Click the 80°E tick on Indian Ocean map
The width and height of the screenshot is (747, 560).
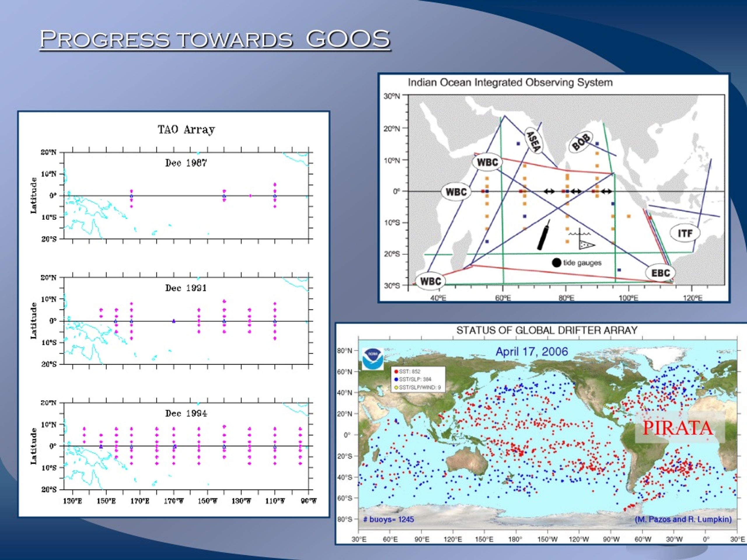point(566,298)
